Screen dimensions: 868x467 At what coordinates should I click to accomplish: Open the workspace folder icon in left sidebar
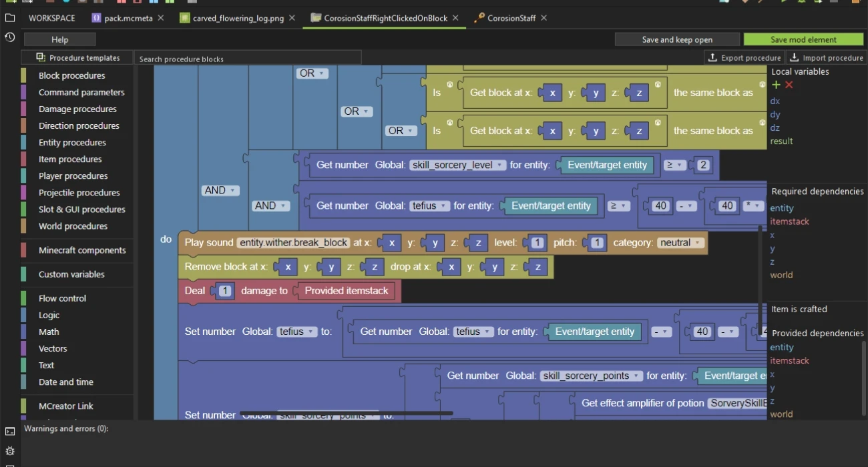click(10, 18)
